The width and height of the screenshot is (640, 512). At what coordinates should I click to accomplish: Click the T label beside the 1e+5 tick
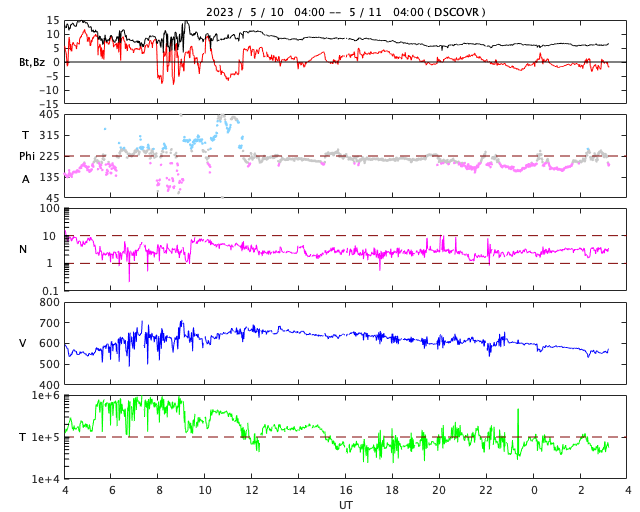coord(22,437)
